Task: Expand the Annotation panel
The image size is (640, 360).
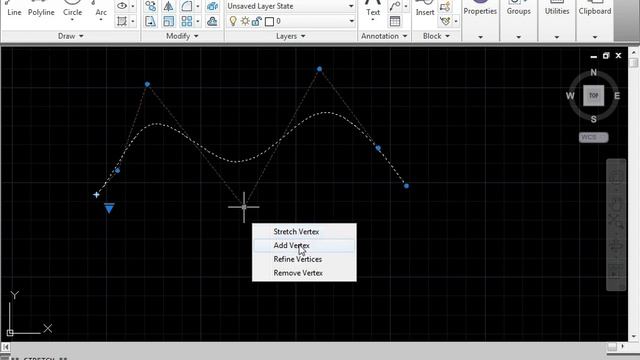Action: 384,36
